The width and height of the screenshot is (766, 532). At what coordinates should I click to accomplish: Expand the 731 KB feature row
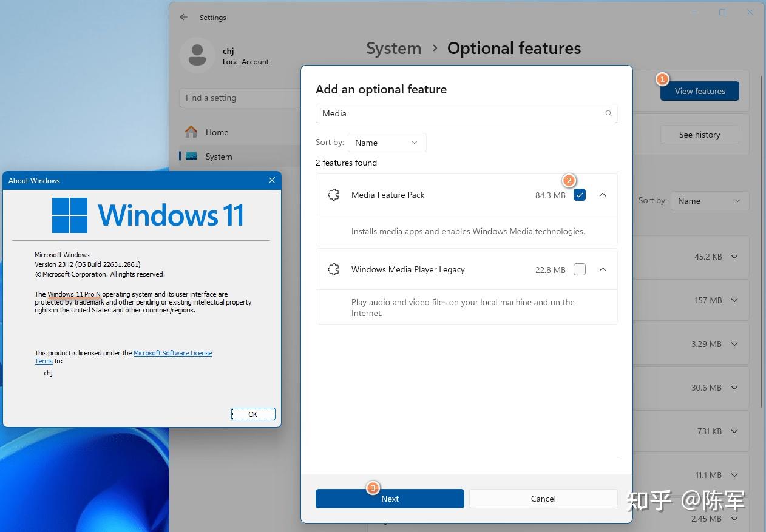734,431
